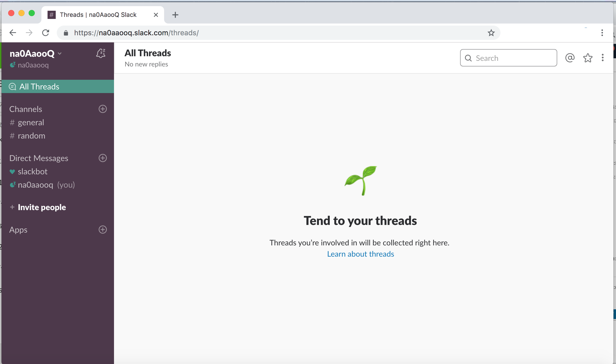Image resolution: width=616 pixels, height=364 pixels.
Task: Switch to the Threads browser tab
Action: coord(102,15)
